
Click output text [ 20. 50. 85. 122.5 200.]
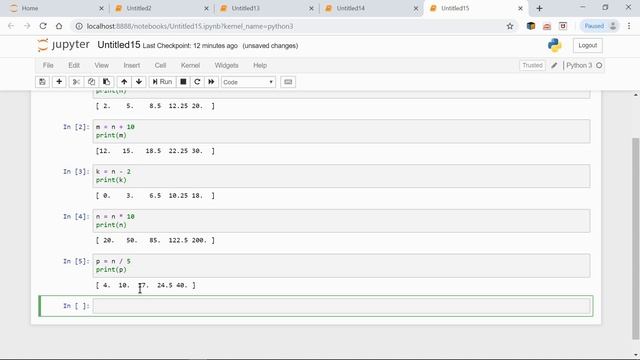155,240
